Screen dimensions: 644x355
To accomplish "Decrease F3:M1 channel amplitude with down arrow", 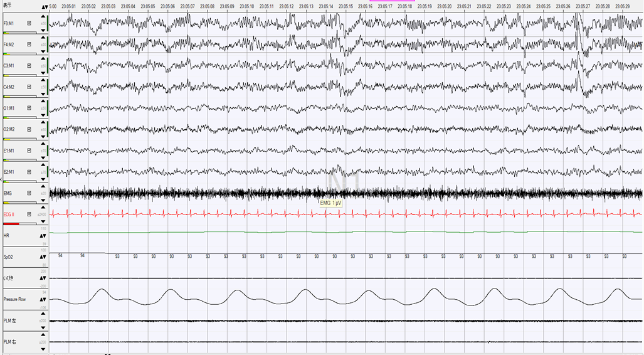I will pyautogui.click(x=43, y=31).
